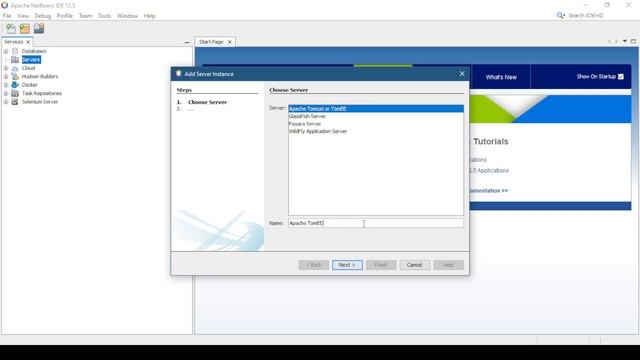Open the View menu
This screenshot has height=360, width=640.
23,16
